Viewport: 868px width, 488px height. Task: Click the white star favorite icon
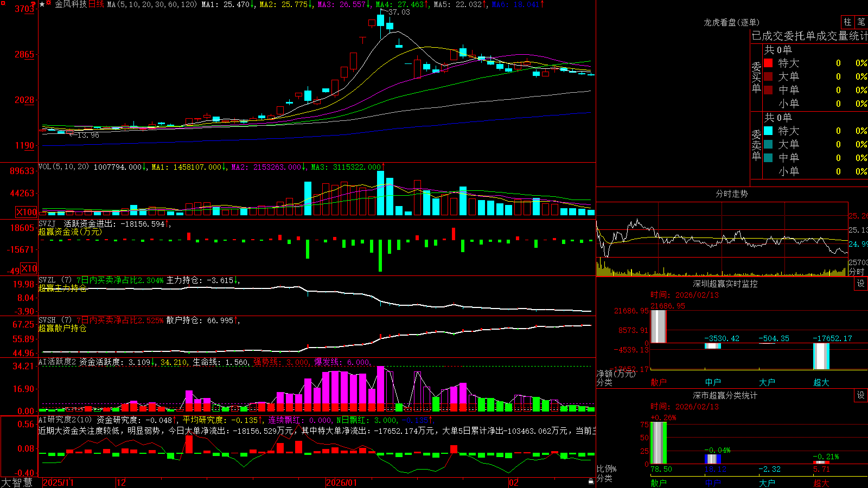point(42,4)
